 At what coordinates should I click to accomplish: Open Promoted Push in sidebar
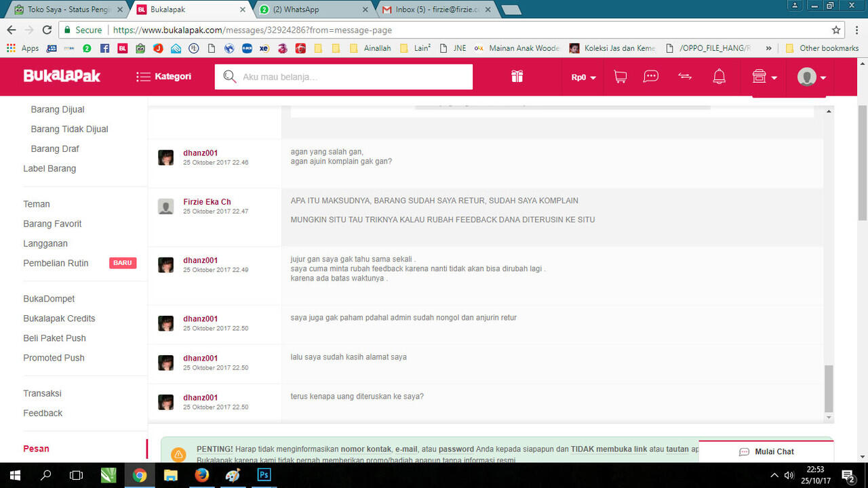(x=54, y=358)
